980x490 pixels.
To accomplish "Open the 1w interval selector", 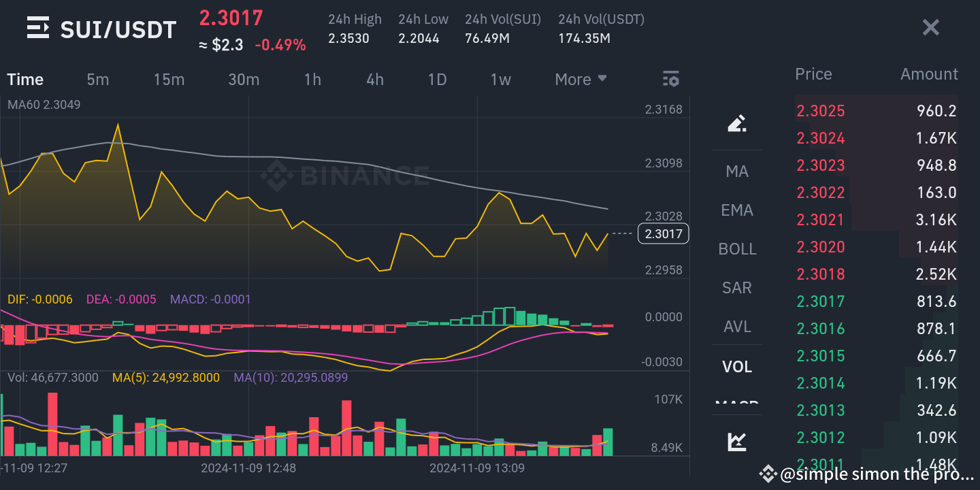I will coord(500,79).
